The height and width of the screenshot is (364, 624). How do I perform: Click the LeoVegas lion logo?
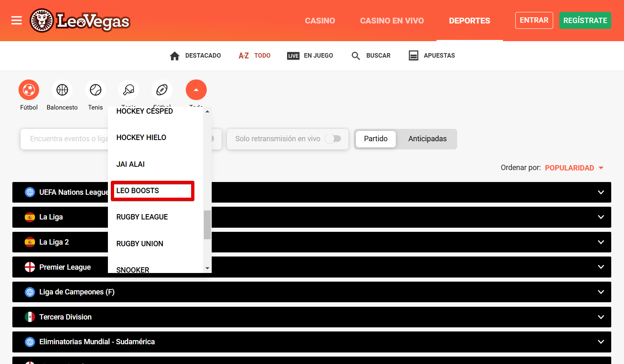[80, 21]
